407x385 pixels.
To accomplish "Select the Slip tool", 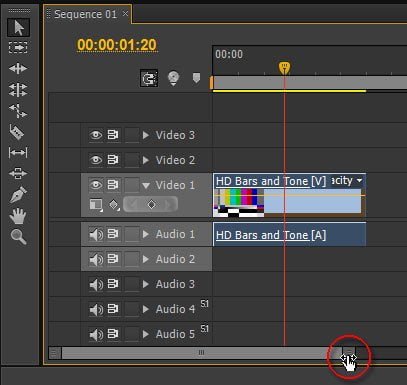I will (x=18, y=153).
